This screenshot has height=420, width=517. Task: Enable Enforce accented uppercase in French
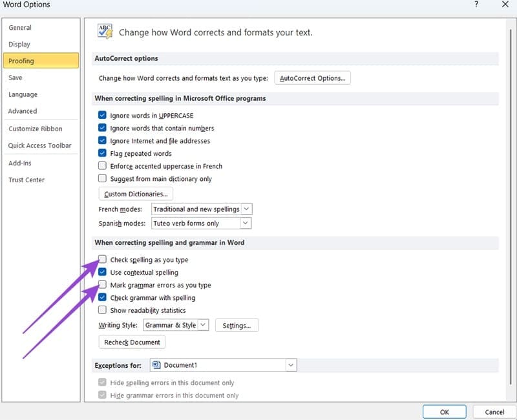(102, 165)
